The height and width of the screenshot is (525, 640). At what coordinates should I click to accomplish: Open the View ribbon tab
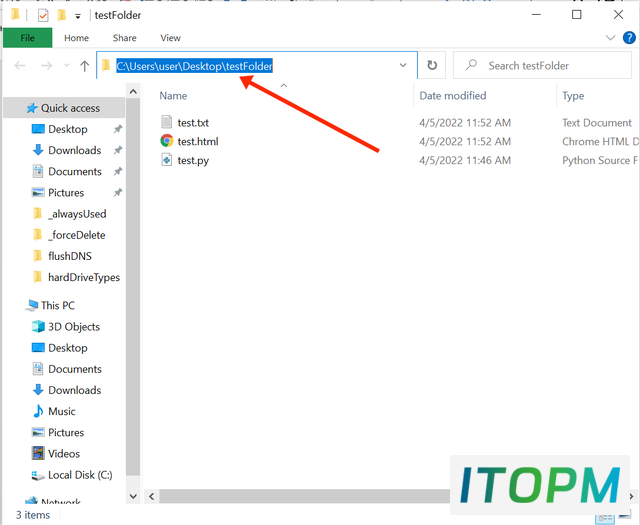point(170,38)
